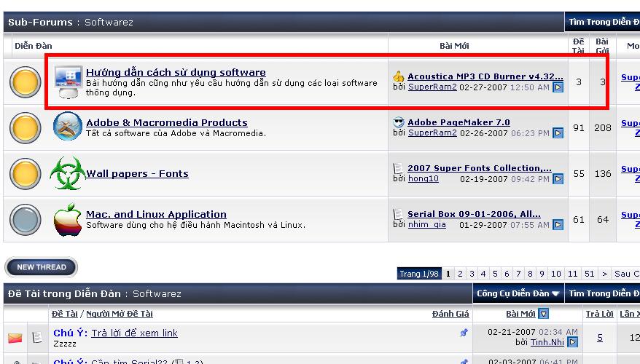The height and width of the screenshot is (364, 640).
Task: Click the biohazard icon for Wall papers - Fonts
Action: tap(66, 173)
